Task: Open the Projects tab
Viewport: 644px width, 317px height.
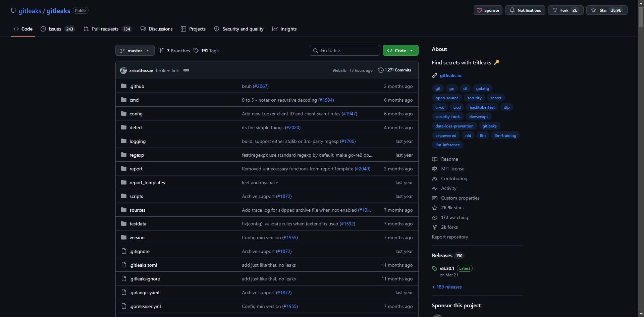Action: (193, 29)
